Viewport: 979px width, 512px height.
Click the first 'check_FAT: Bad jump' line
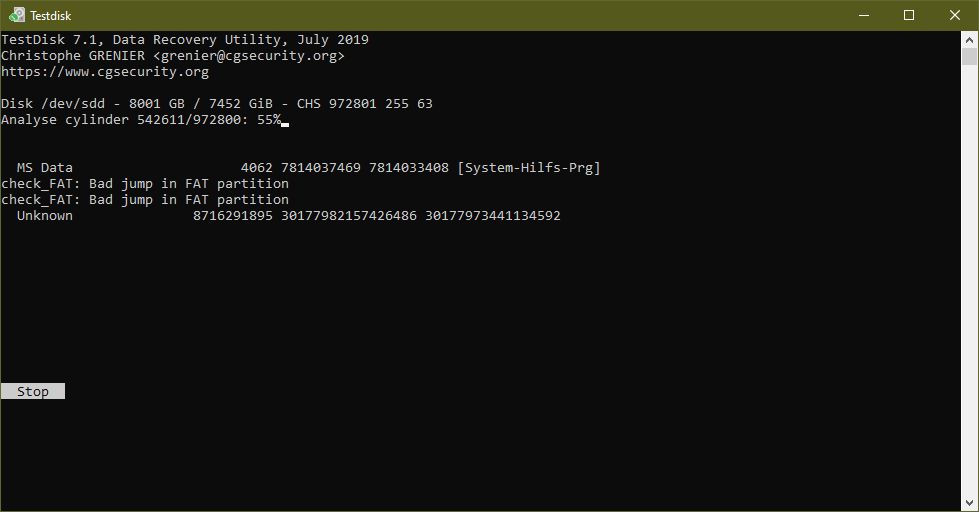(145, 184)
